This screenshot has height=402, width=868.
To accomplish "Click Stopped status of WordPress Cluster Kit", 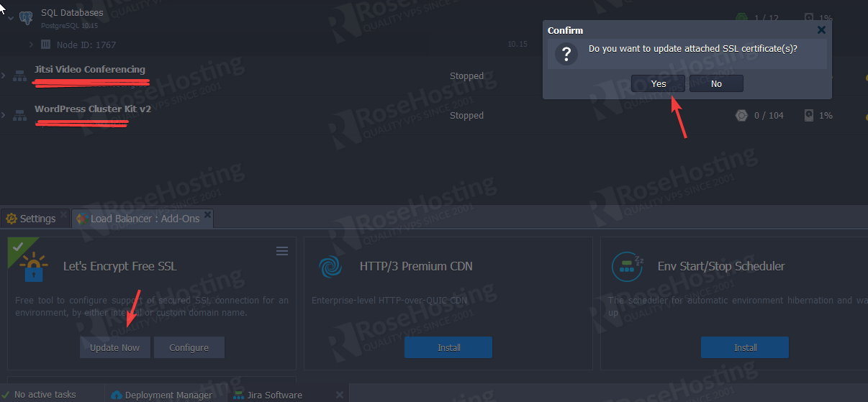I will click(466, 115).
